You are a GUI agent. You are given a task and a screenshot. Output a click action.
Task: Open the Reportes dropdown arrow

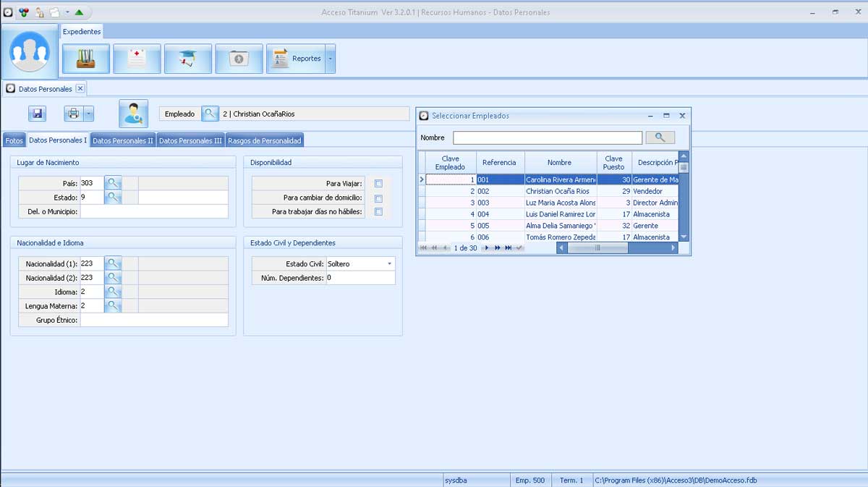(x=330, y=59)
